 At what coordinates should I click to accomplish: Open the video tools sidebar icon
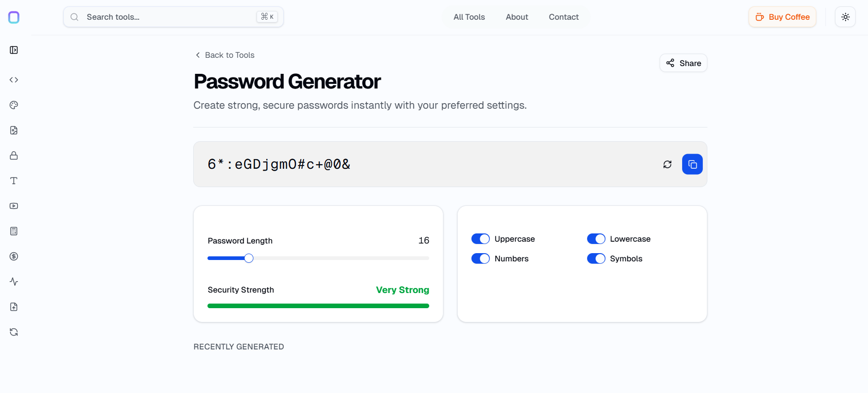point(14,206)
